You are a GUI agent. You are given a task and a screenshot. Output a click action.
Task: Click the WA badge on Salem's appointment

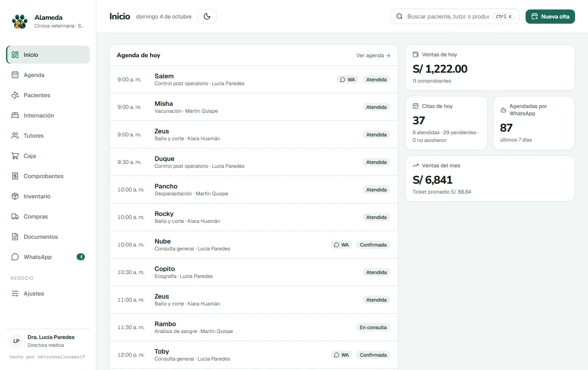pos(347,80)
